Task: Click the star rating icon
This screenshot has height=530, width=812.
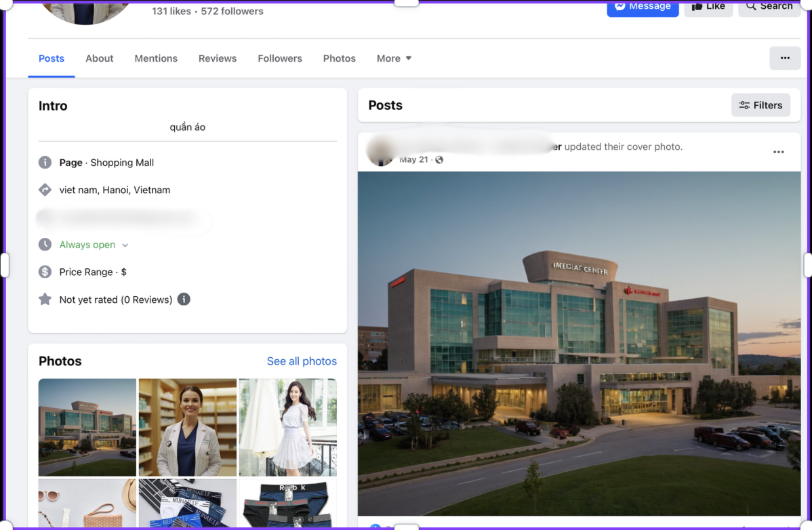Action: pyautogui.click(x=45, y=299)
